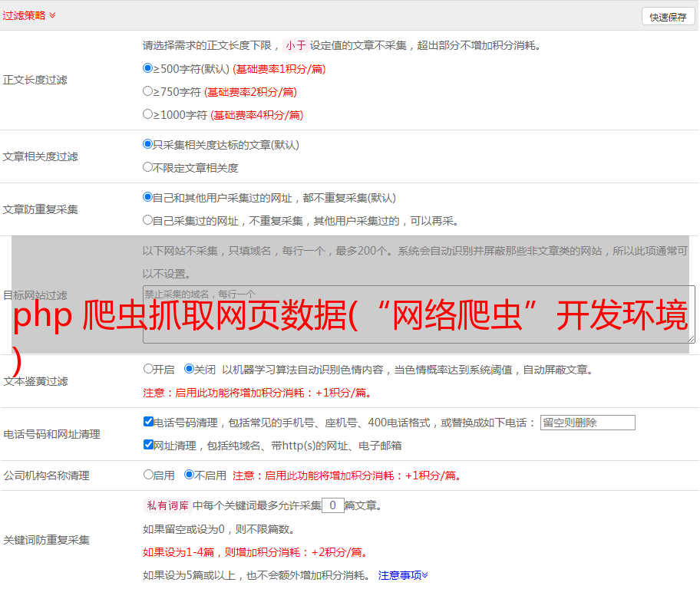This screenshot has height=589, width=700.
Task: Click the 基础费率4积分/篇 red text
Action: [256, 115]
